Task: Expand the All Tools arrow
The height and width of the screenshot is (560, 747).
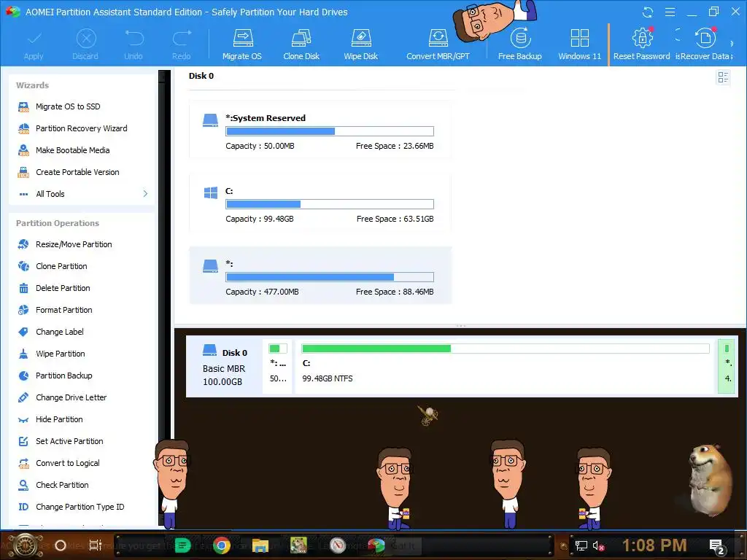Action: [x=145, y=194]
